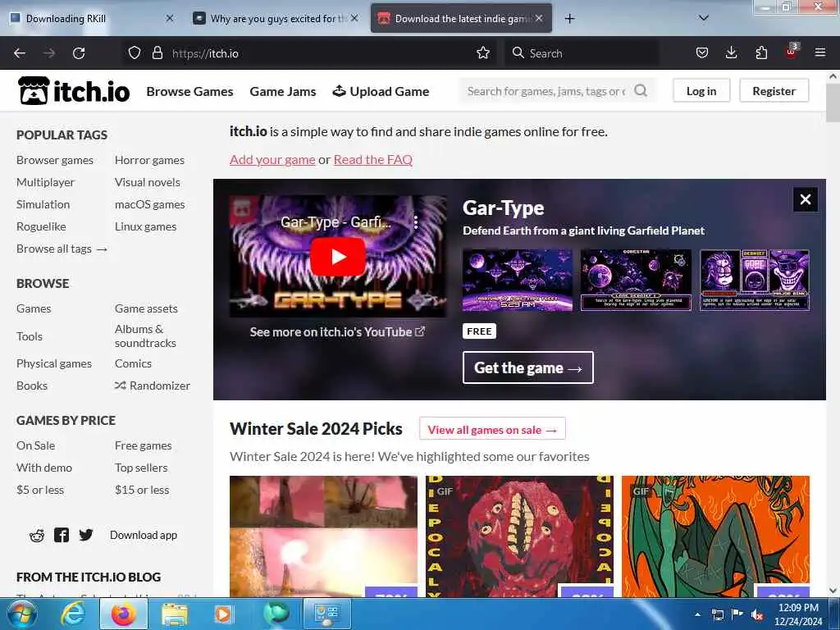This screenshot has height=630, width=840.
Task: Open the first Gar-Type screenshot thumbnail
Action: [518, 281]
